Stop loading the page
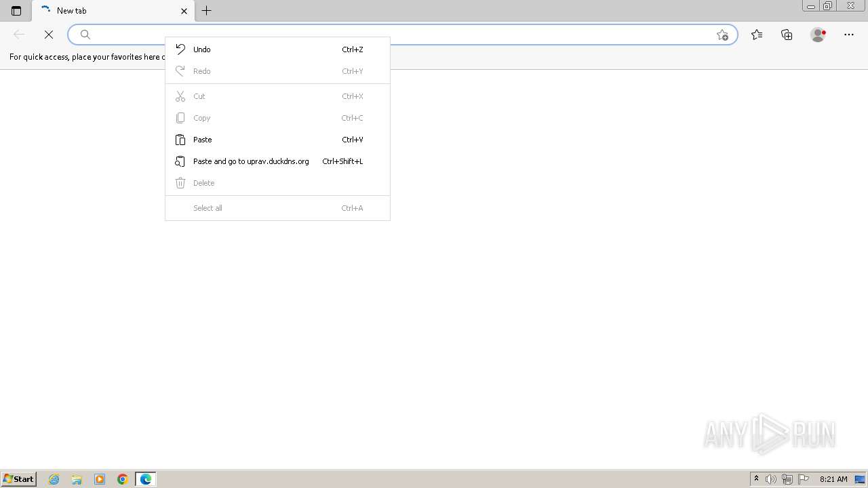The width and height of the screenshot is (868, 488). [49, 35]
